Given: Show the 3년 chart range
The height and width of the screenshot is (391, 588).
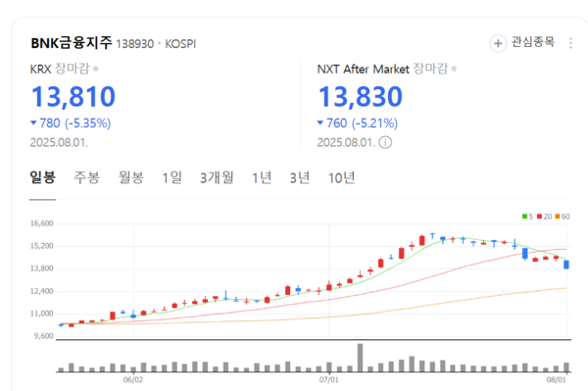Looking at the screenshot, I should (x=300, y=177).
